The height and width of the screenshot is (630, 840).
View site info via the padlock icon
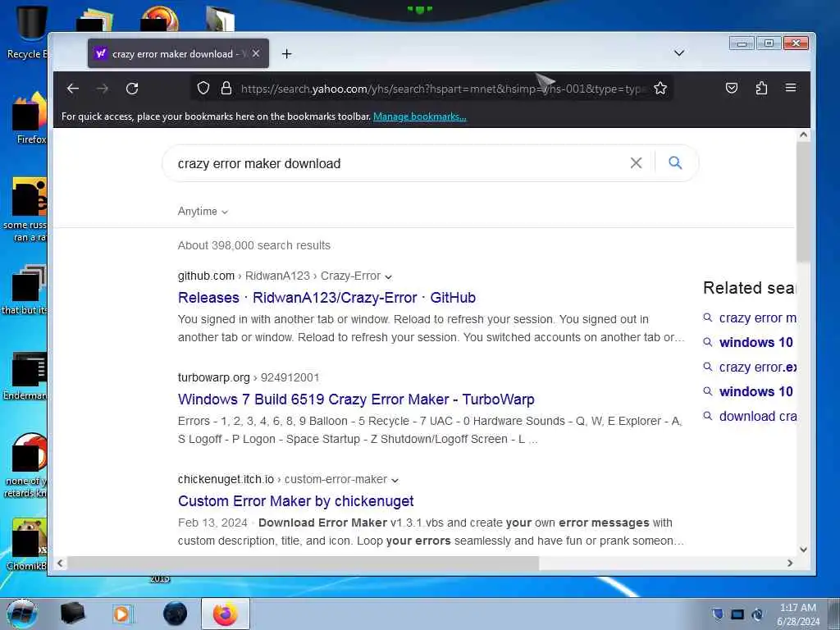tap(226, 88)
